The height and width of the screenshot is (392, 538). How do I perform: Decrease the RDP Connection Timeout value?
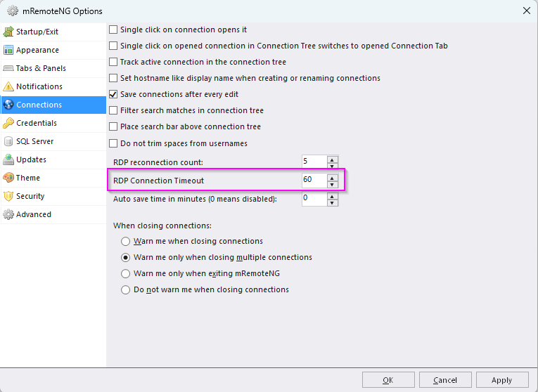(332, 184)
